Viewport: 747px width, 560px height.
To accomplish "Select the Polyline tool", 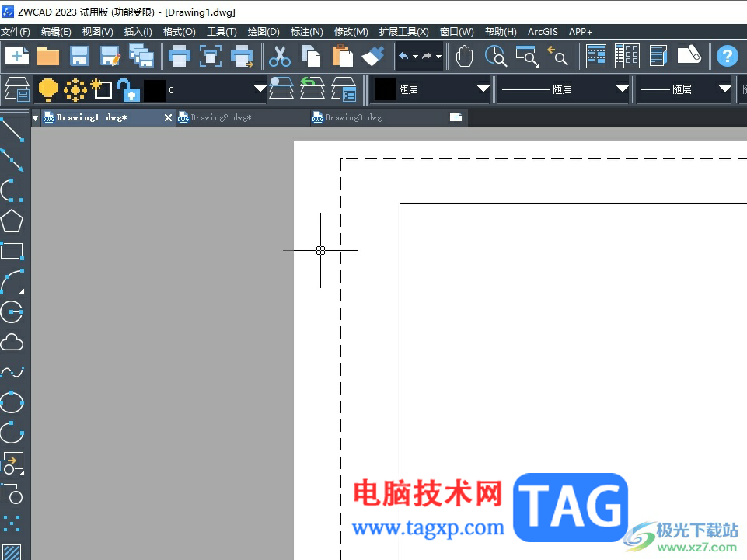I will pos(12,191).
